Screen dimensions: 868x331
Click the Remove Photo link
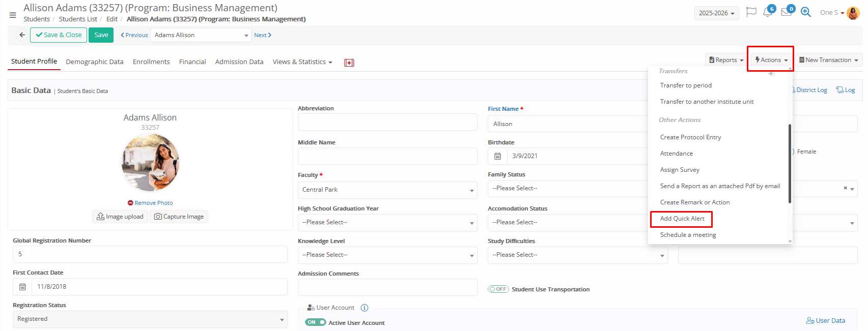pyautogui.click(x=150, y=203)
